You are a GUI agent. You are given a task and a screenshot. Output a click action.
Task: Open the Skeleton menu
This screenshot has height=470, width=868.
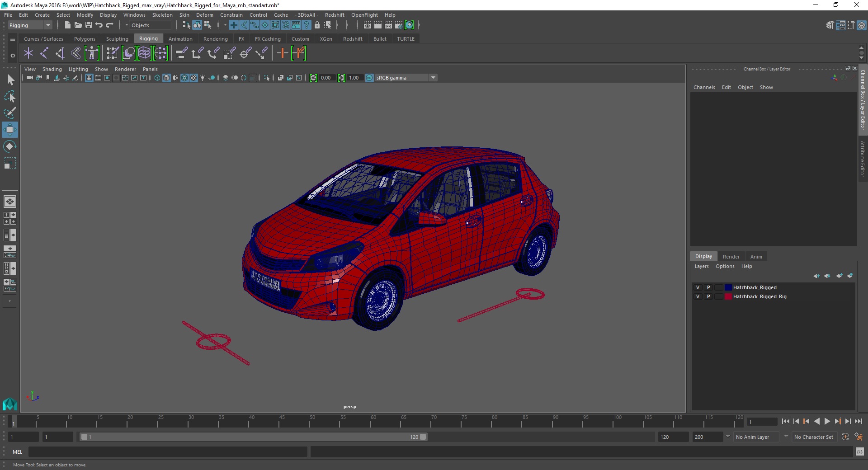pos(162,15)
